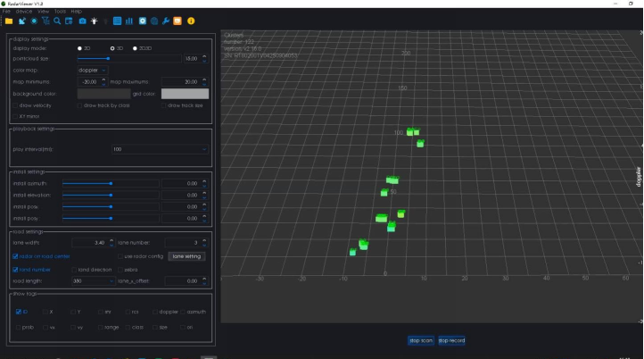This screenshot has width=644, height=359.
Task: Enable the range tag checkbox
Action: pyautogui.click(x=100, y=328)
